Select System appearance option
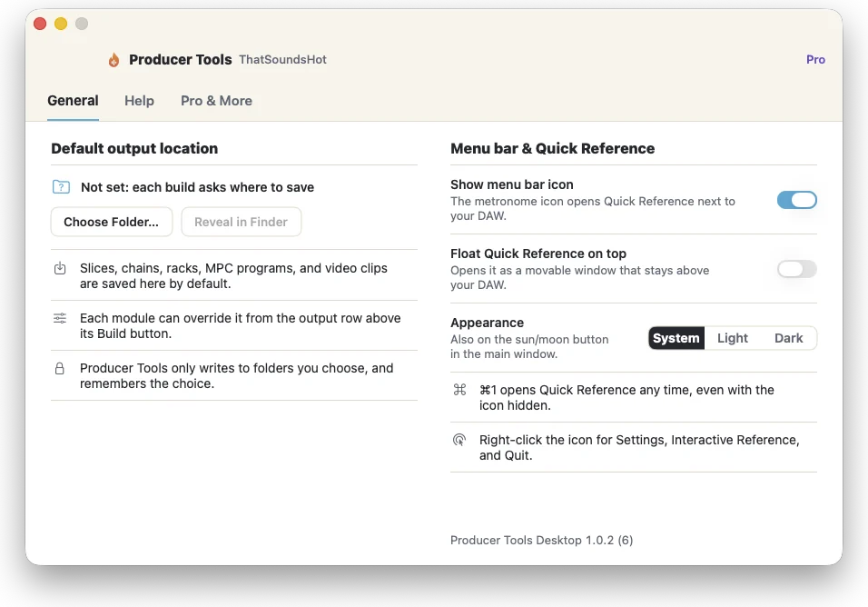868x607 pixels. point(676,338)
